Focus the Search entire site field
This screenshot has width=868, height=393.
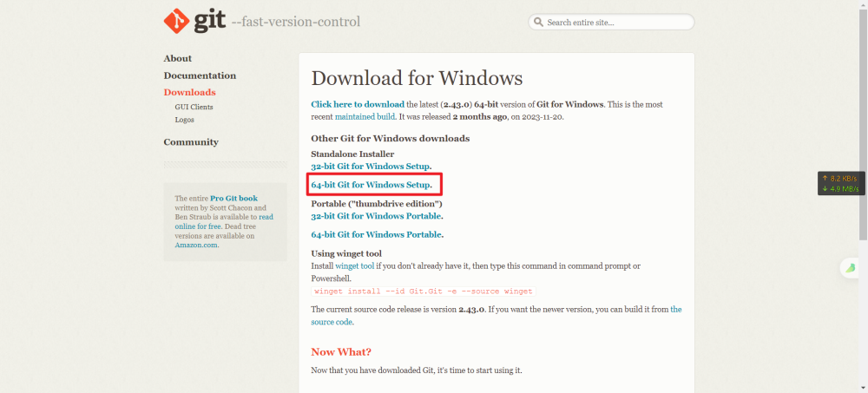coord(611,23)
